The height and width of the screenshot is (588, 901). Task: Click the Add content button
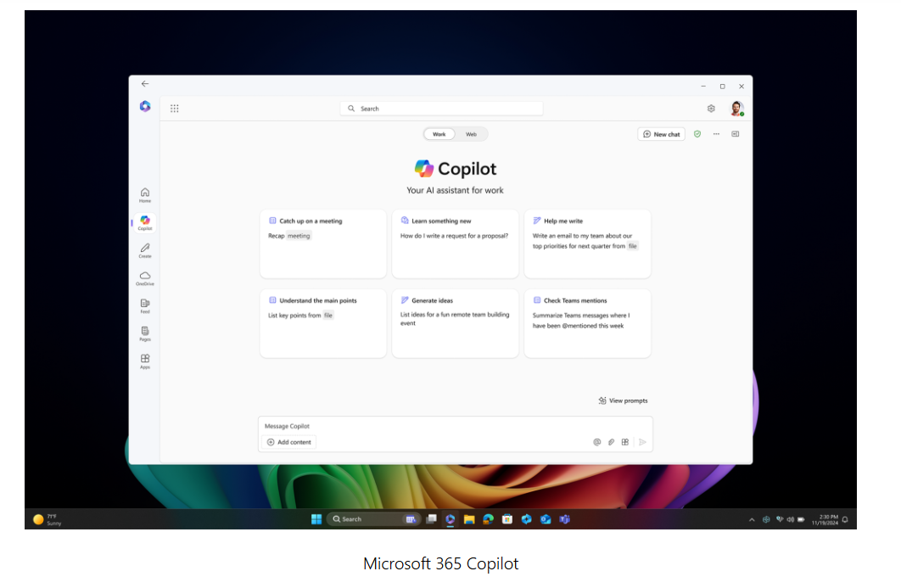pos(289,442)
